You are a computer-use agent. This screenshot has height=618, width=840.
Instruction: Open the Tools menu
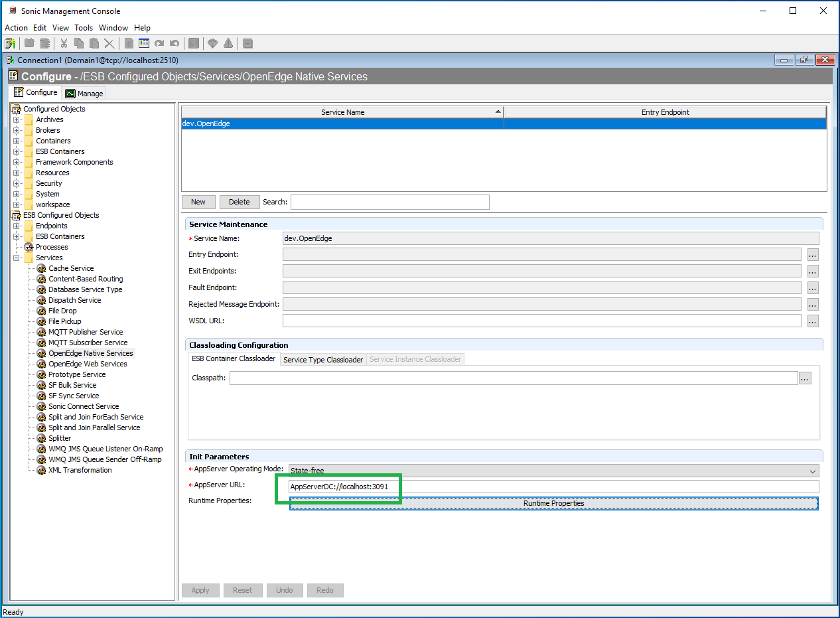(84, 28)
